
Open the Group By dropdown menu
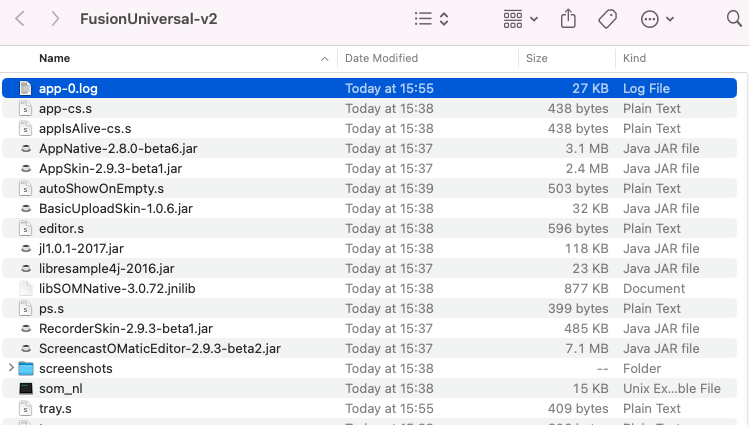point(520,19)
